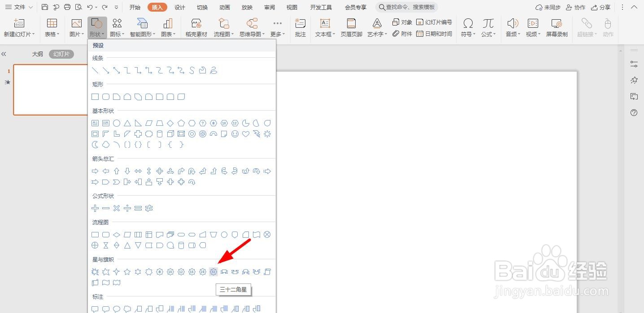Switch to the 审阅 ribbon tab
Image resolution: width=644 pixels, height=313 pixels.
(270, 7)
